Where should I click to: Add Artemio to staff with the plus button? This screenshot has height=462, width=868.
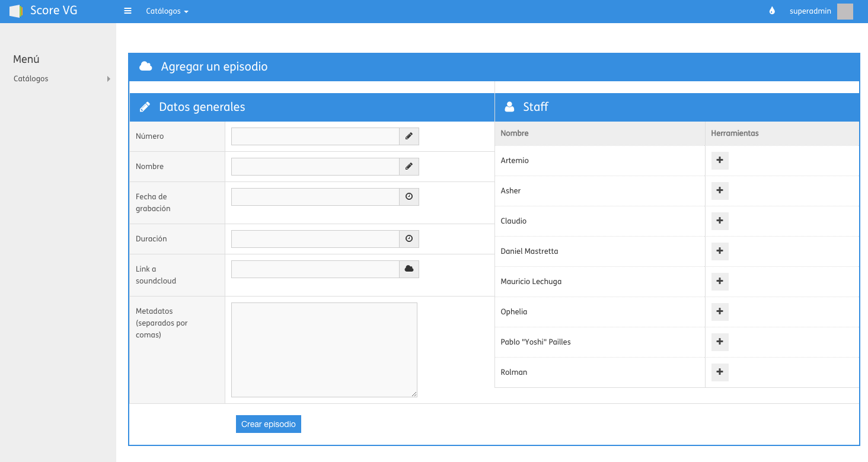coord(719,161)
